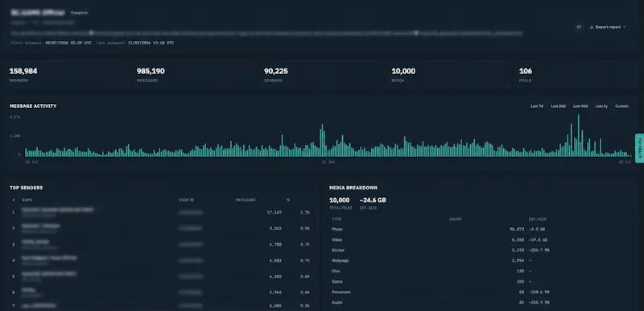
Task: Click the 5,964 messages value
Action: [275, 292]
